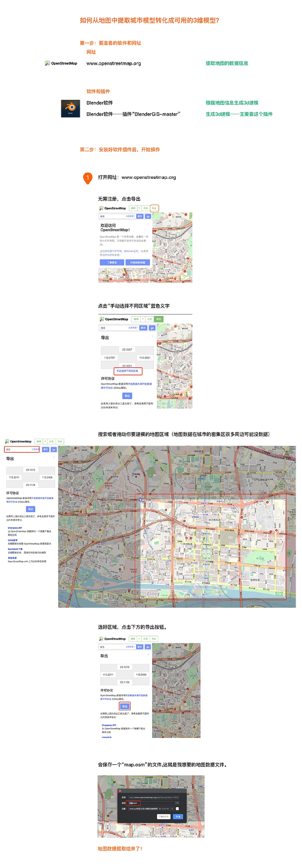
Task: Click the red-outlined 导出 export button
Action: click(125, 706)
